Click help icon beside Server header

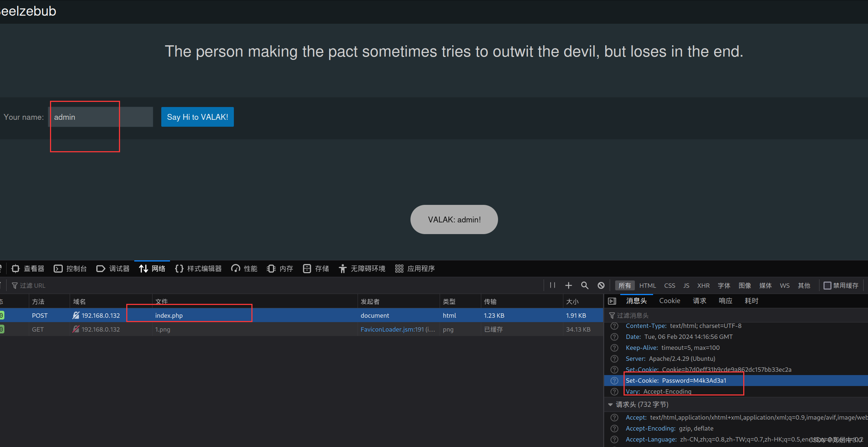click(615, 359)
